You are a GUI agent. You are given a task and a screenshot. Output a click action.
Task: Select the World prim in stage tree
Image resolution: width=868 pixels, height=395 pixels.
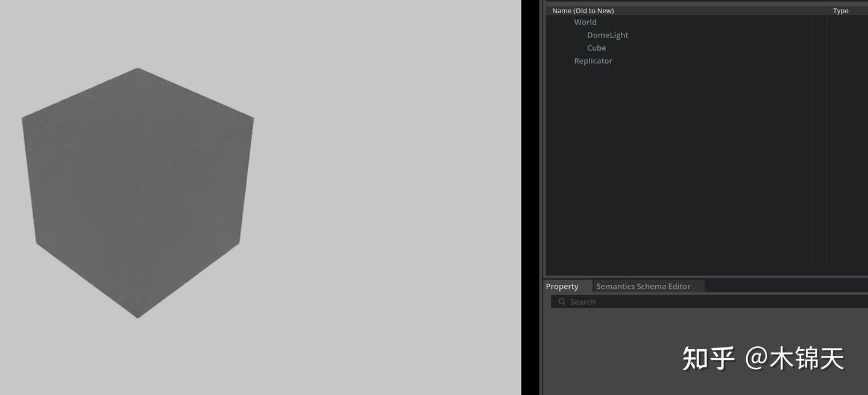(x=585, y=22)
